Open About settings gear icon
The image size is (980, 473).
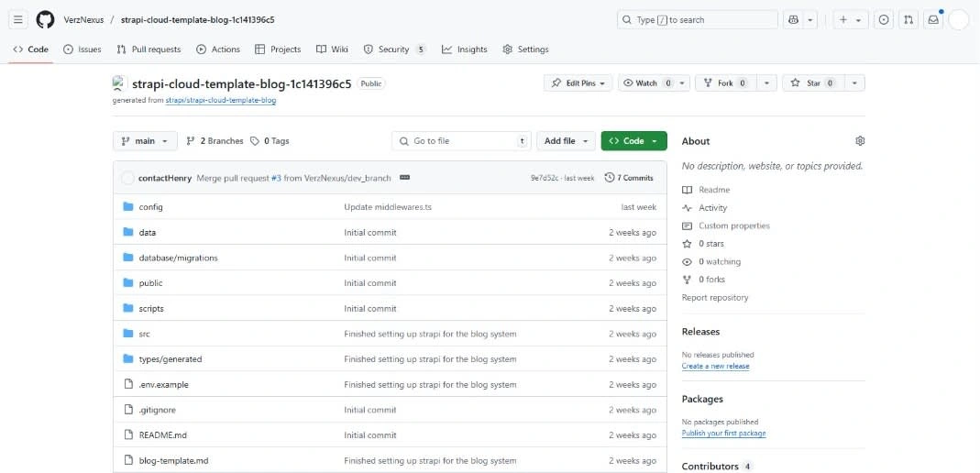[860, 141]
